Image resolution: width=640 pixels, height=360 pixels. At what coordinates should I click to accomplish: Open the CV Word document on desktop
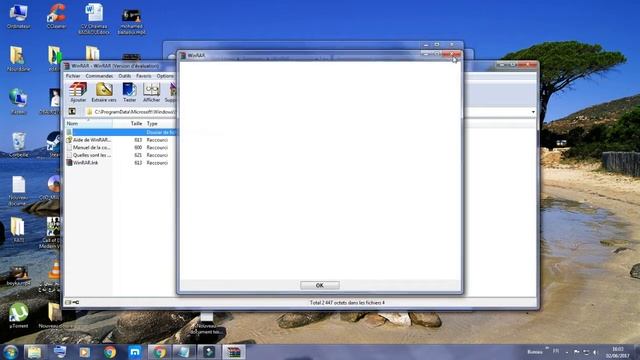click(x=94, y=19)
